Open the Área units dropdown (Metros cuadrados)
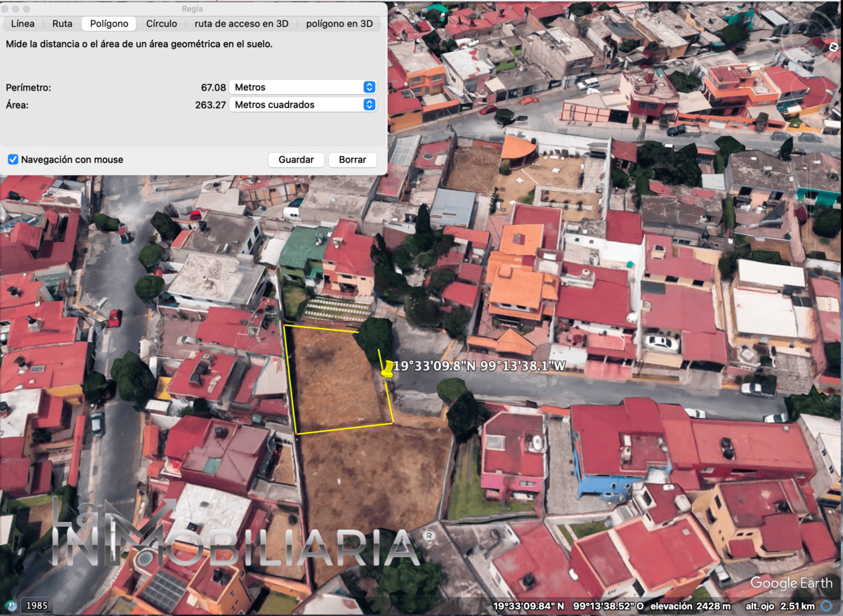 coord(303,105)
